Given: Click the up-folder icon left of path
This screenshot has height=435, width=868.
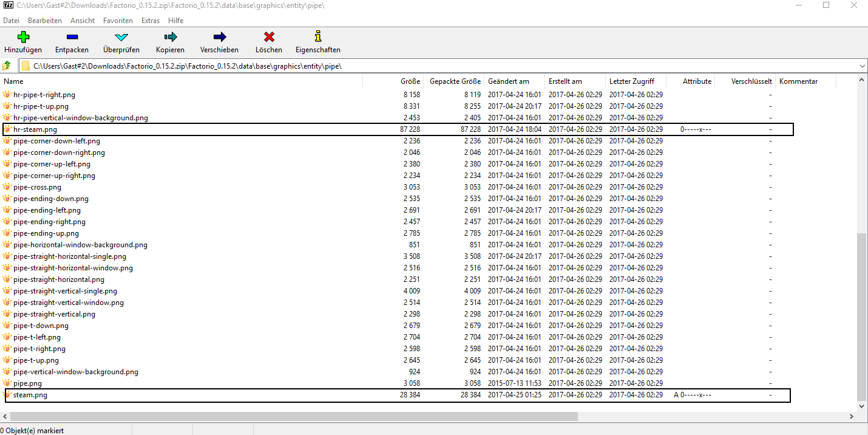Looking at the screenshot, I should coord(7,66).
